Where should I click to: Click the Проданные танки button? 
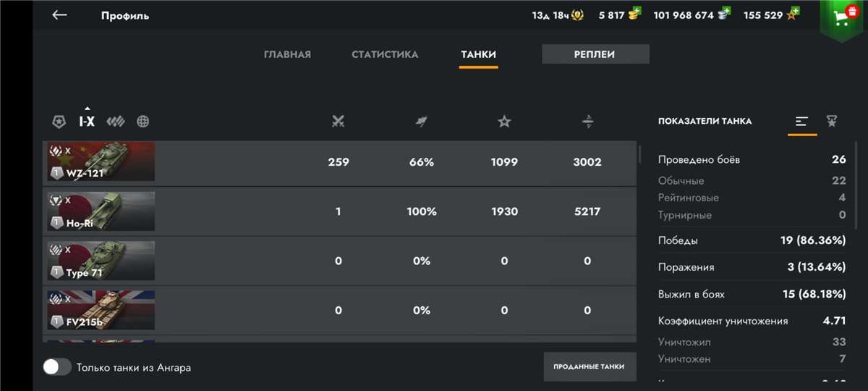click(589, 366)
